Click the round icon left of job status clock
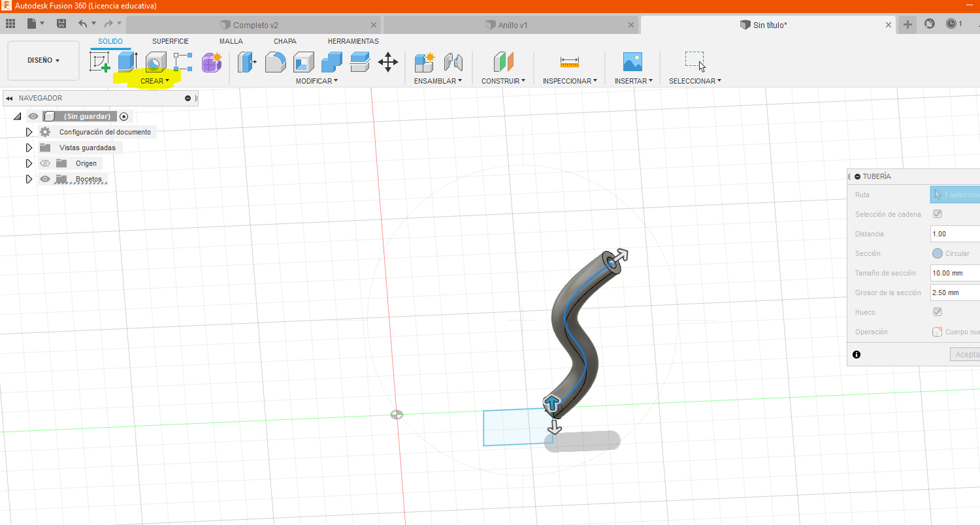This screenshot has height=525, width=980. (930, 24)
